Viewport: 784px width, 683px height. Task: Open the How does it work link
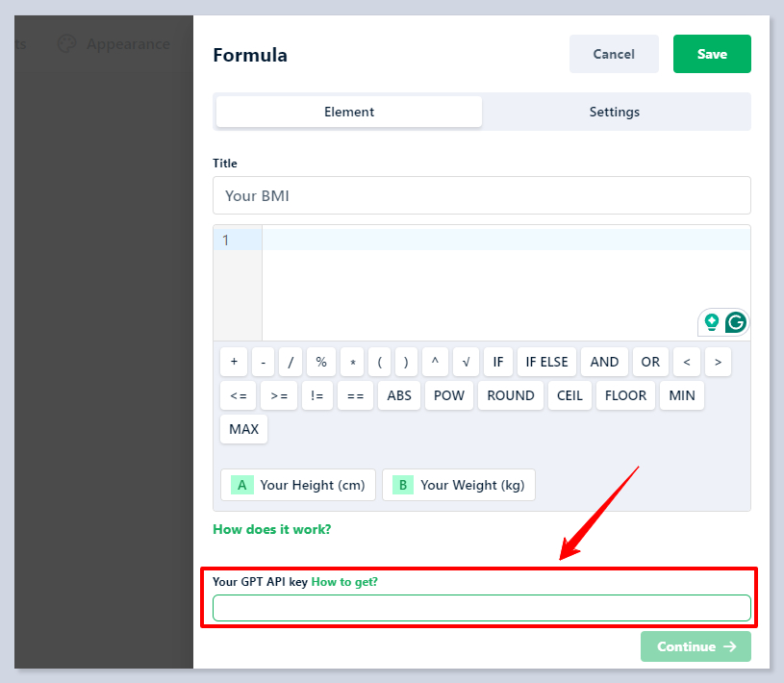[x=272, y=529]
